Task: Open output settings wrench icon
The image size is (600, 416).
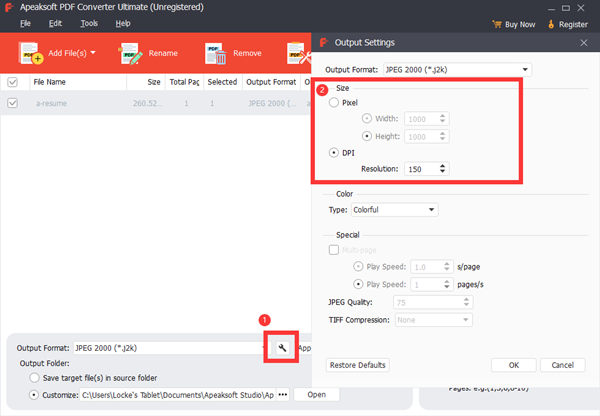Action: click(x=282, y=347)
